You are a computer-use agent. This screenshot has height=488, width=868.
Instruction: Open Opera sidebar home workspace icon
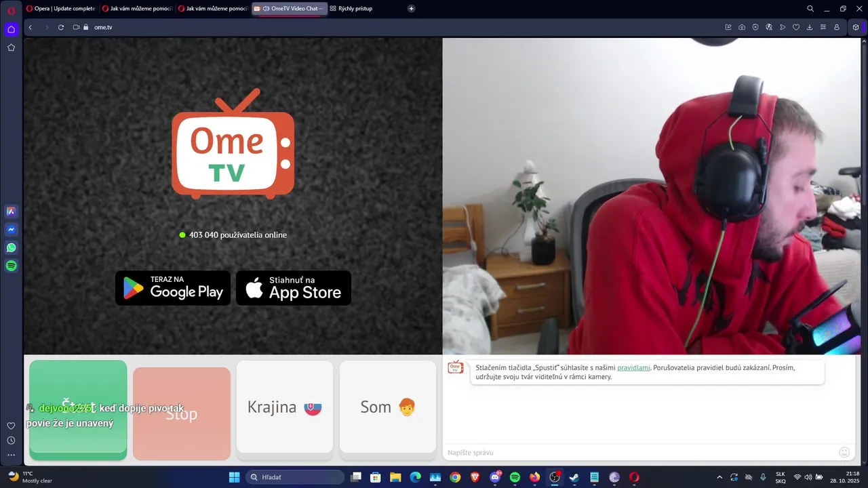[x=11, y=29]
